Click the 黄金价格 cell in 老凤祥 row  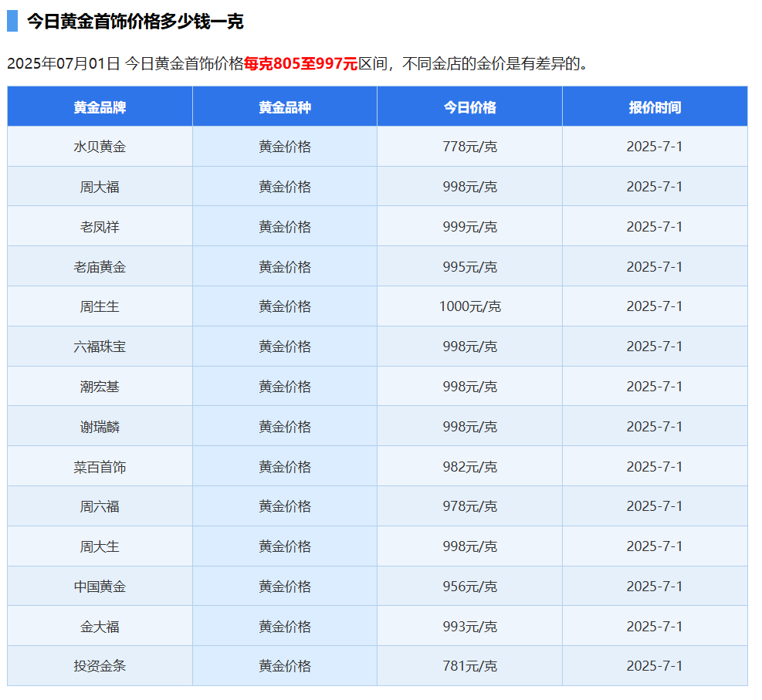285,227
